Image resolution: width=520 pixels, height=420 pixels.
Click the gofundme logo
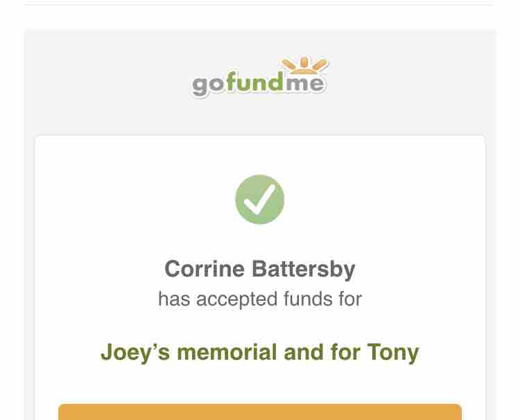click(x=260, y=77)
